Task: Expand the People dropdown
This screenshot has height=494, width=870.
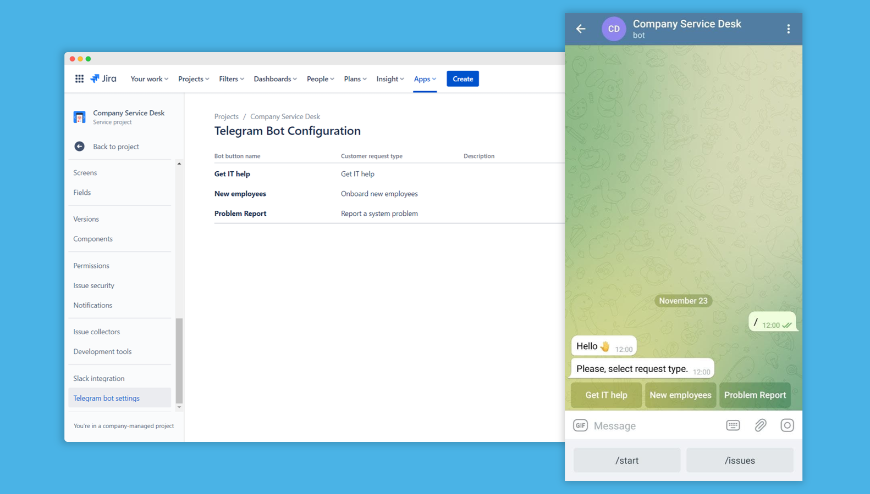Action: coord(320,79)
